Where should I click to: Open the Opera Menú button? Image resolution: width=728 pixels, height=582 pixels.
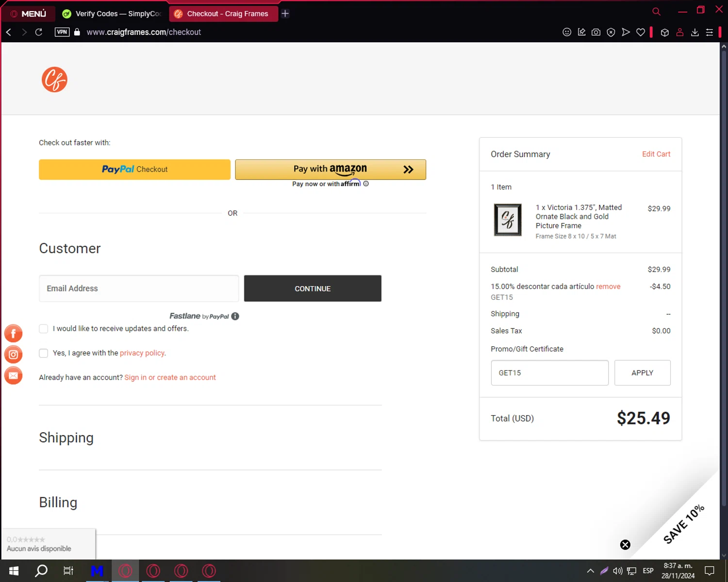coord(28,14)
